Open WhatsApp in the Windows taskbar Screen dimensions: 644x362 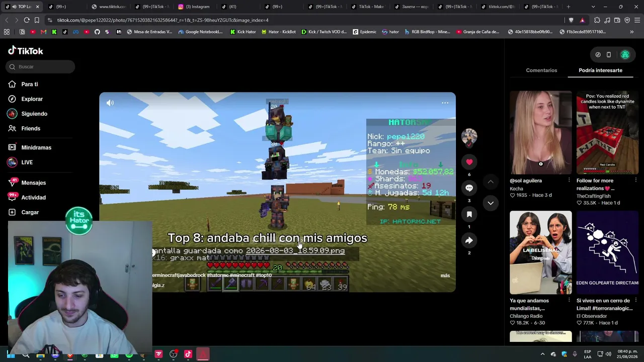114,355
